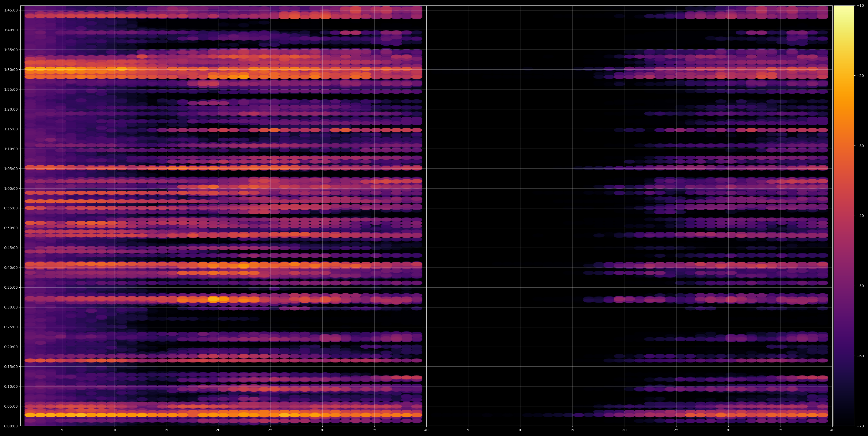Pick x-axis label 20 under left plot

[218, 430]
